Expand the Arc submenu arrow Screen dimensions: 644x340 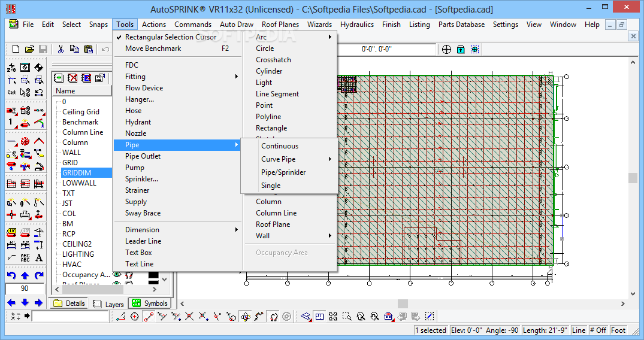click(330, 37)
